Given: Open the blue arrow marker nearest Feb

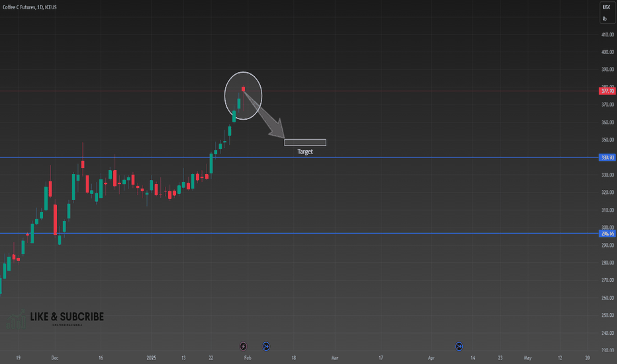Looking at the screenshot, I should click(266, 346).
